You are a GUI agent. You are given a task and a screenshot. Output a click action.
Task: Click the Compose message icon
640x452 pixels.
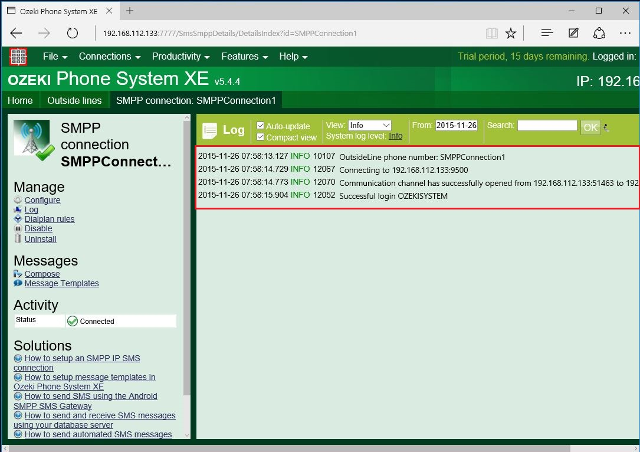pyautogui.click(x=18, y=274)
